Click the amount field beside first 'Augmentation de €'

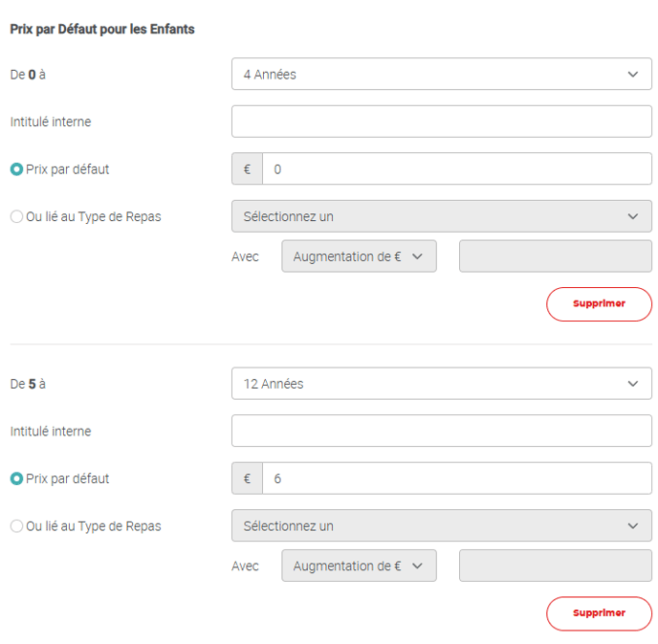click(x=555, y=256)
